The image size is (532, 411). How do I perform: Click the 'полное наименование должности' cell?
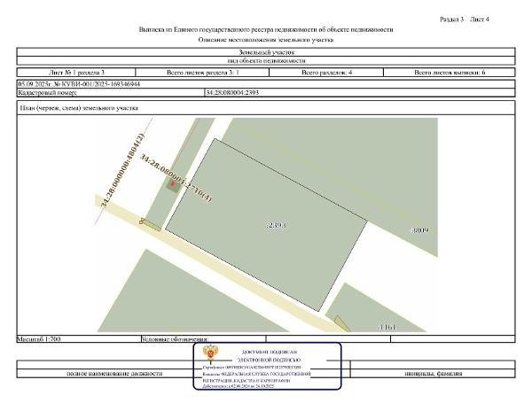click(114, 374)
